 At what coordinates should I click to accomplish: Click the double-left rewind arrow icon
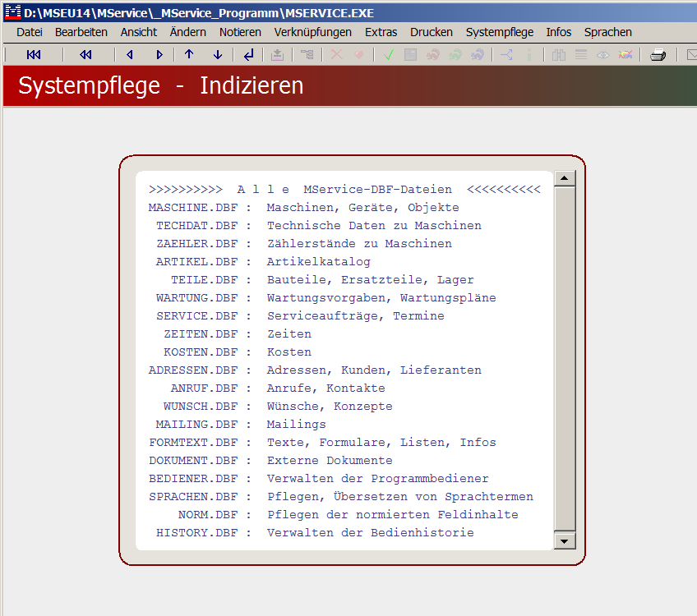point(85,55)
